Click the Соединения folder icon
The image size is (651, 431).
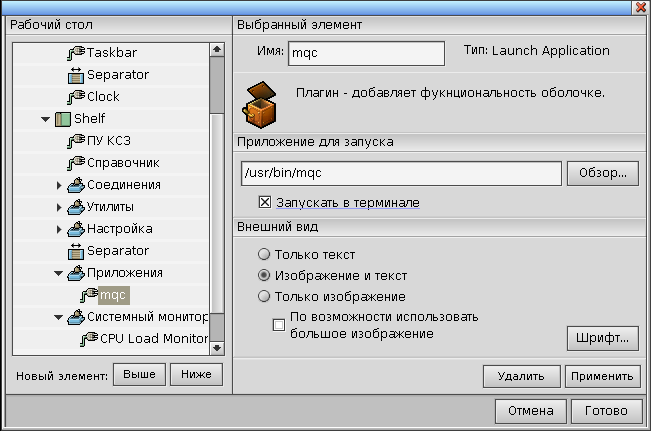click(x=76, y=185)
